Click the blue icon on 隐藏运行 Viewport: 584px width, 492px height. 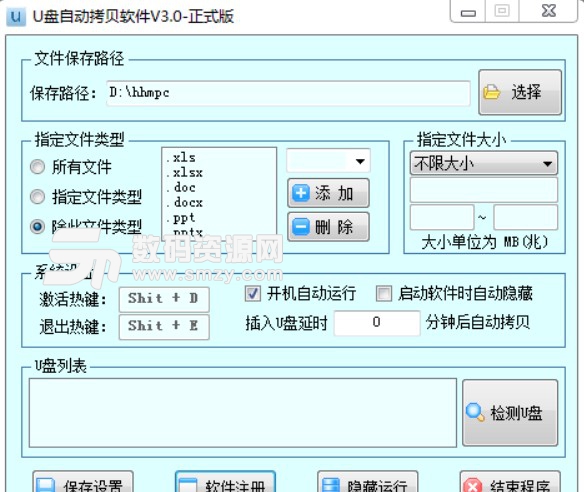pyautogui.click(x=331, y=485)
